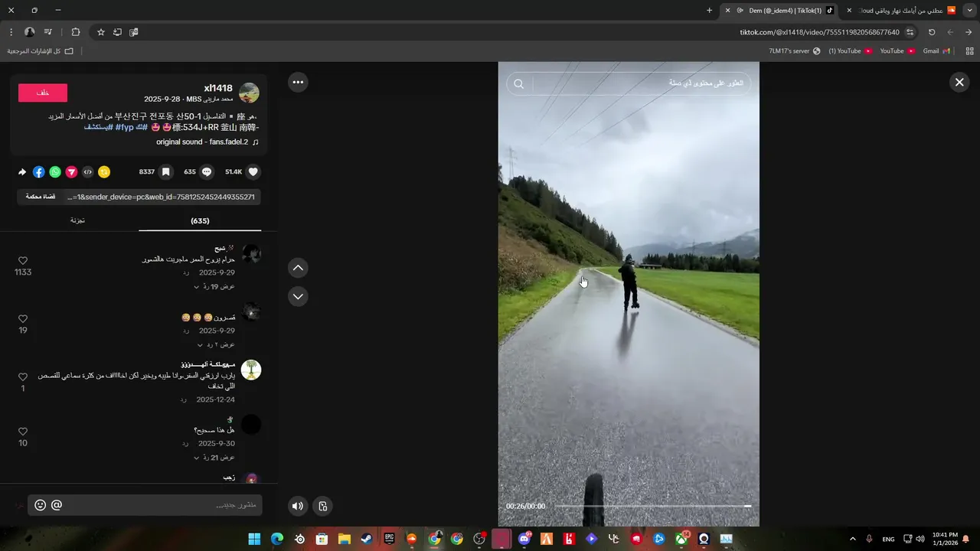Open the all bookmarks folder

point(40,51)
